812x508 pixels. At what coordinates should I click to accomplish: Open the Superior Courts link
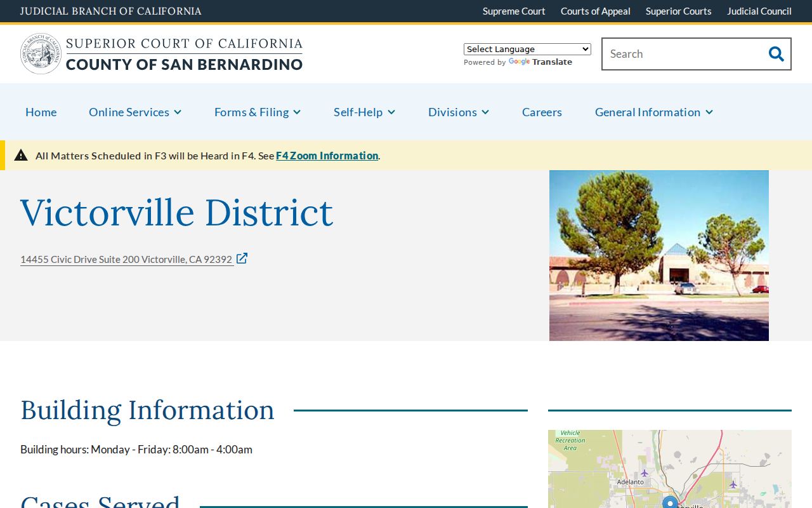coord(679,11)
